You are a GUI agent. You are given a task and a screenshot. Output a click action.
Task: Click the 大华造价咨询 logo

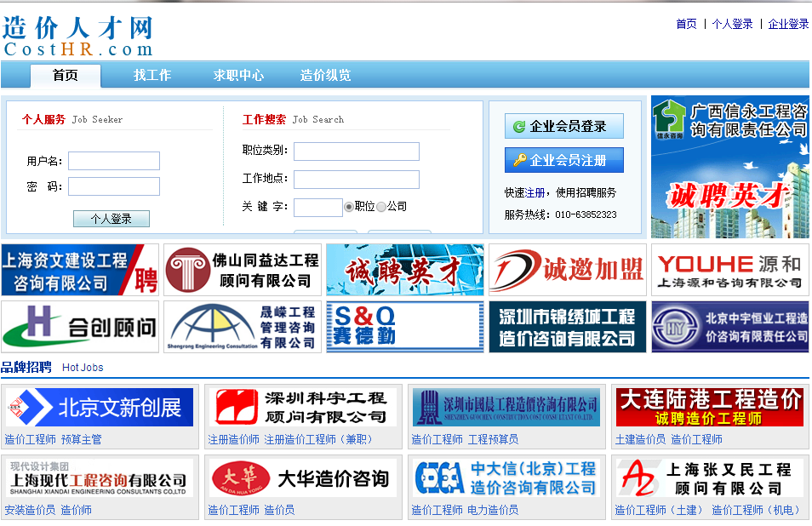pyautogui.click(x=302, y=477)
